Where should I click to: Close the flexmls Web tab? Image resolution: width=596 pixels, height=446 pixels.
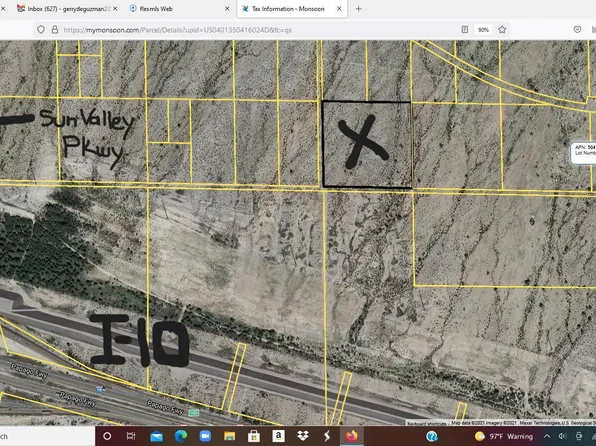227,8
